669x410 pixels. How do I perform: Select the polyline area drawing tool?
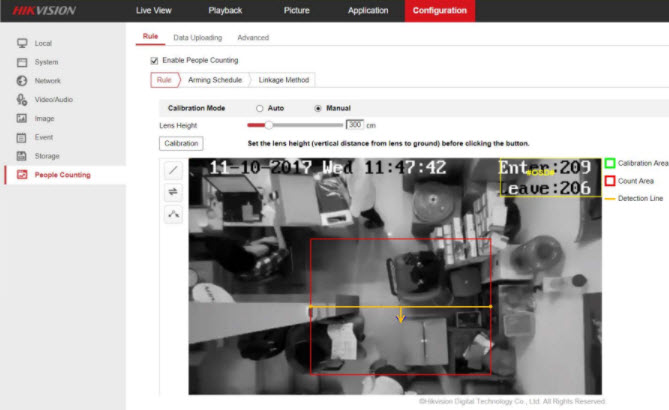point(173,215)
